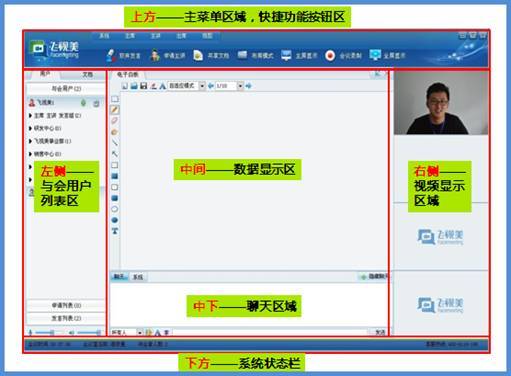Open the second menu in the top menu bar
The width and height of the screenshot is (511, 376).
click(x=130, y=36)
